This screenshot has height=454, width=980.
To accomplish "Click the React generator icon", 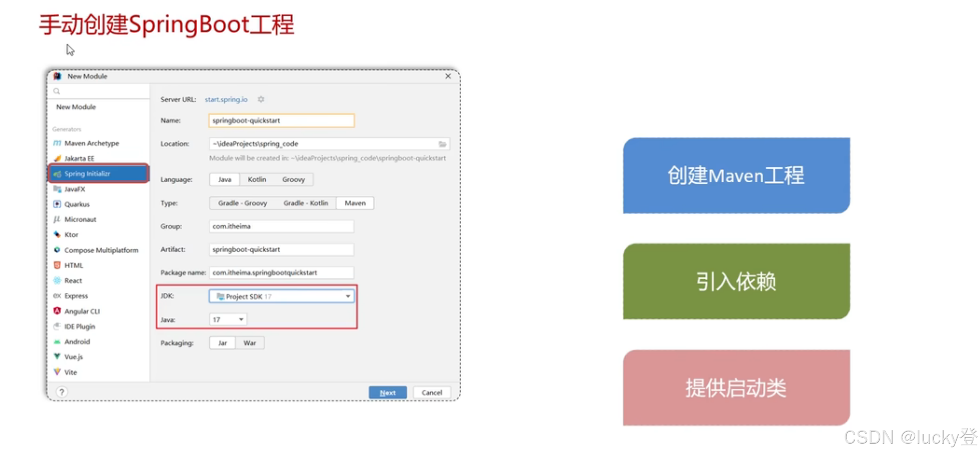I will pyautogui.click(x=57, y=280).
